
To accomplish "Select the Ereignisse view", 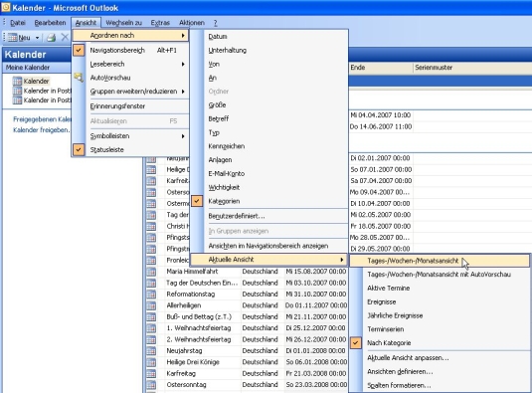I will pos(440,301).
